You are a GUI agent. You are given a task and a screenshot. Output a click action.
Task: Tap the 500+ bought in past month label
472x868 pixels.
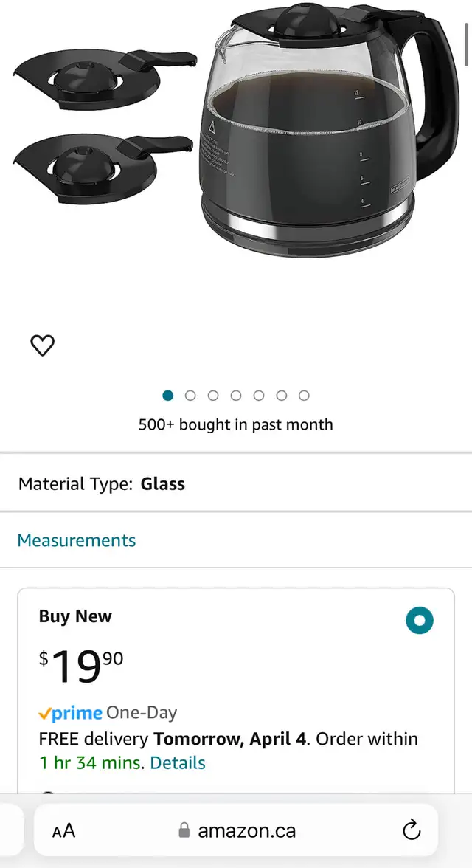click(236, 424)
